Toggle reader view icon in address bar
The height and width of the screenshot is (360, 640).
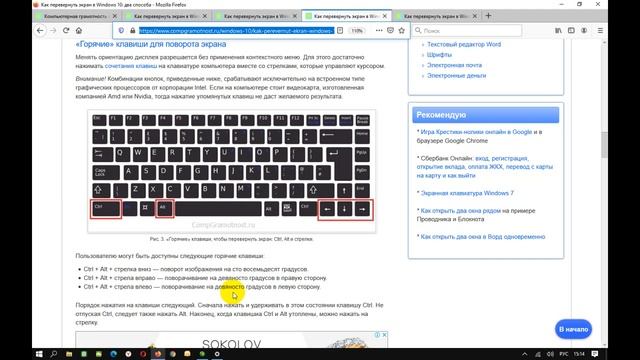tap(340, 31)
